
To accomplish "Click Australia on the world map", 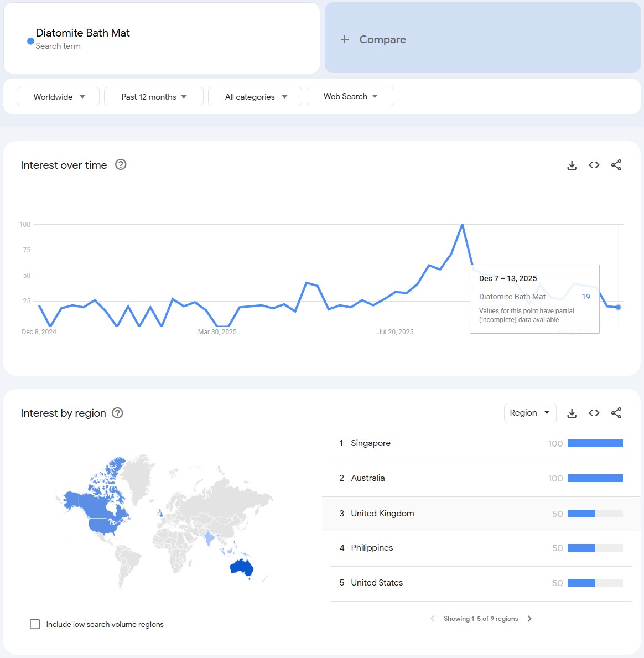I will (x=241, y=567).
